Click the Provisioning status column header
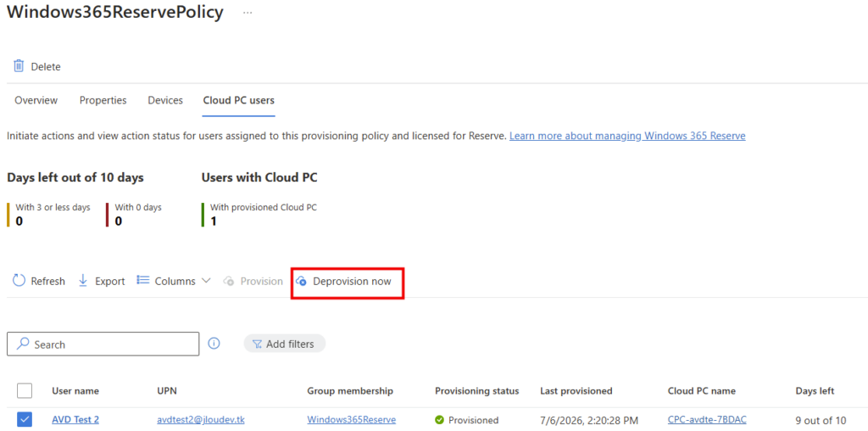 click(476, 391)
